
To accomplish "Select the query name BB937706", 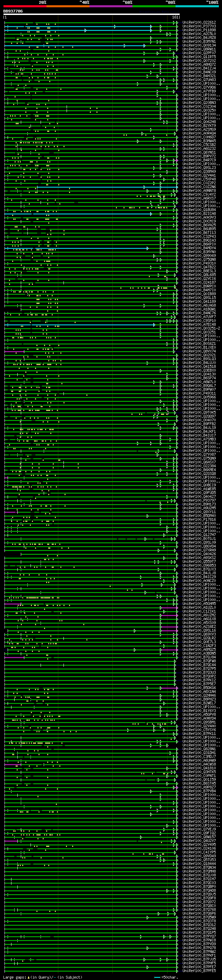I will click(x=13, y=11).
